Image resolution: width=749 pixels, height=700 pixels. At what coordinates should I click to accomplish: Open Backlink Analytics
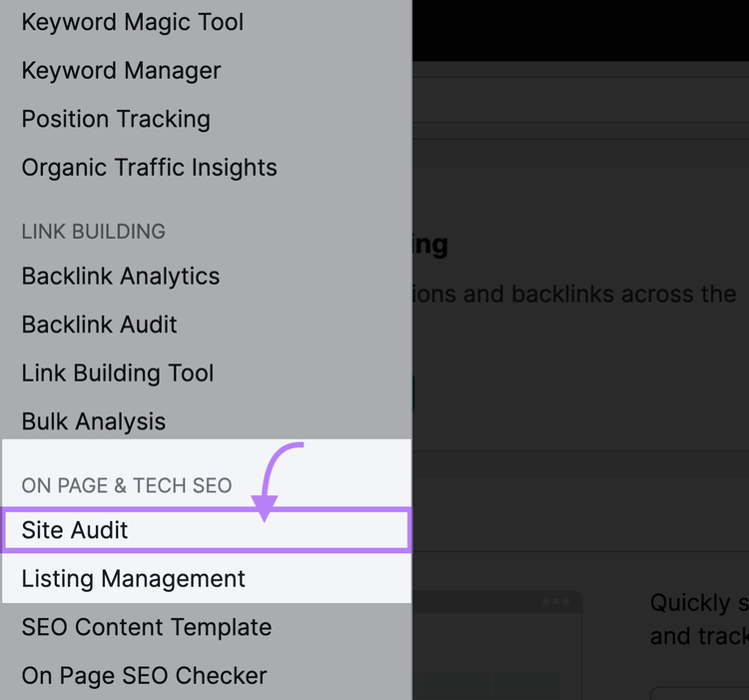pyautogui.click(x=121, y=276)
